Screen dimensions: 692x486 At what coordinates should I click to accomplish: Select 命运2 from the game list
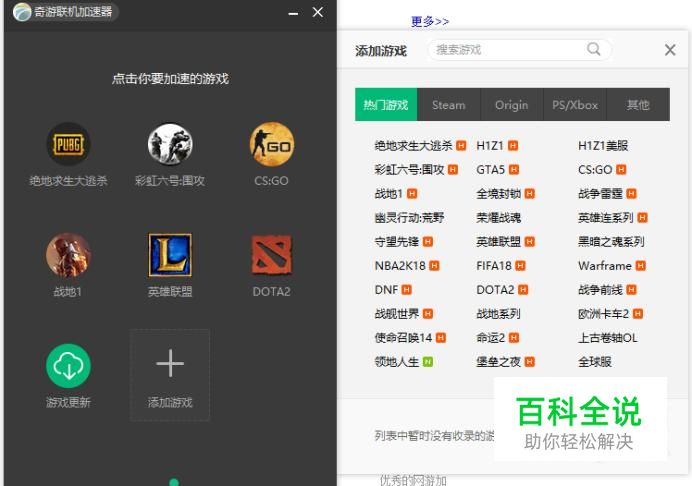point(491,338)
